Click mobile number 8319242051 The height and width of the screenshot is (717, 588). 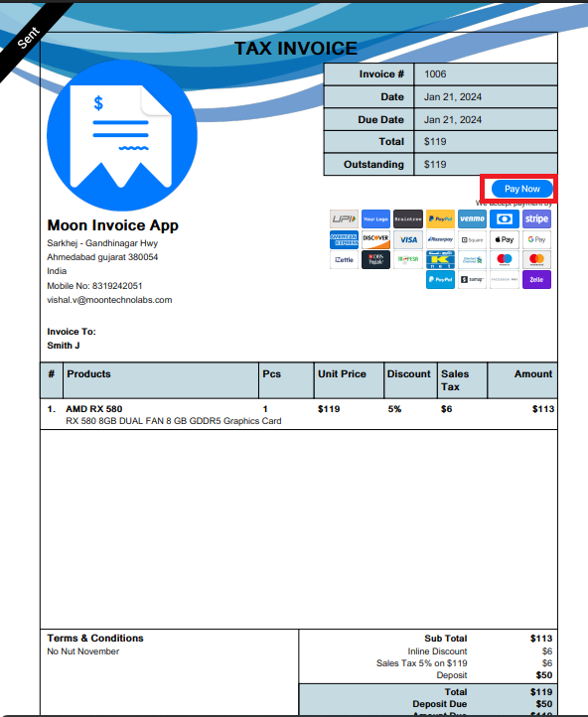click(x=117, y=286)
